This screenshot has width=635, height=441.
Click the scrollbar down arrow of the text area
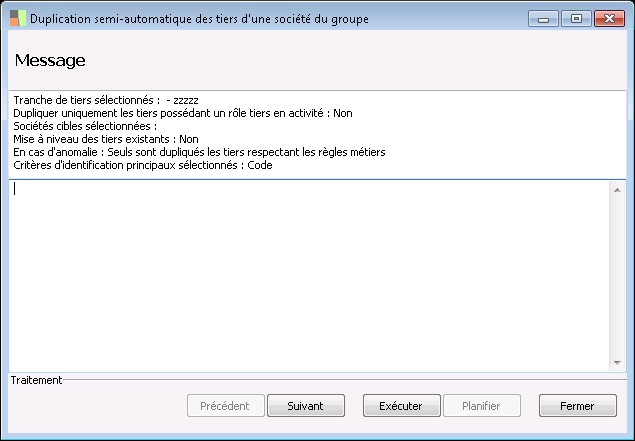[x=618, y=363]
